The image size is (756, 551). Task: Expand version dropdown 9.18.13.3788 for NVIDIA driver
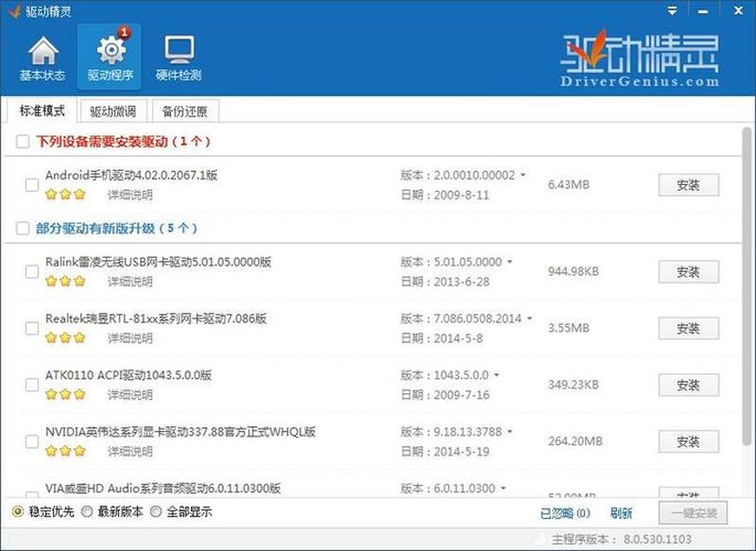[x=509, y=432]
